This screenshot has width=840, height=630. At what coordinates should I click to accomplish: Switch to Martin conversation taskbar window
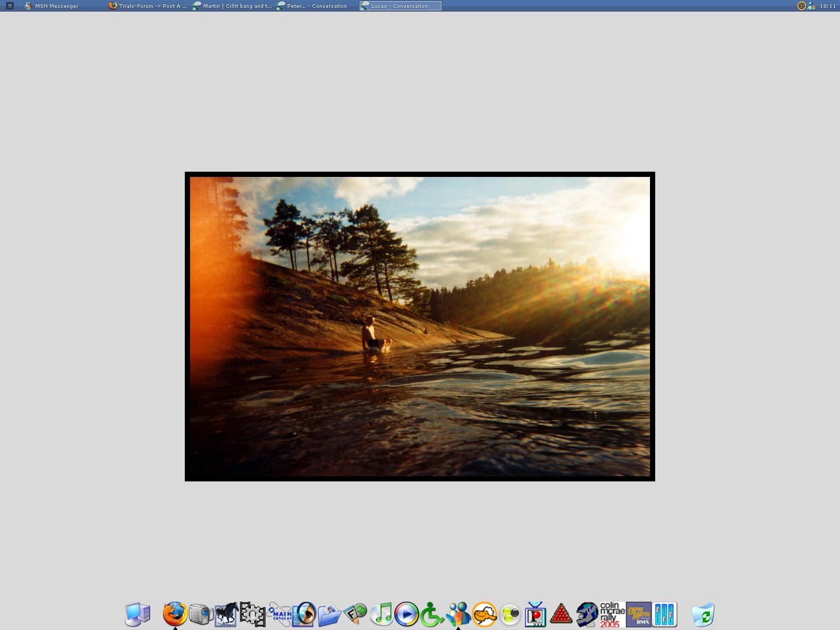coord(232,6)
